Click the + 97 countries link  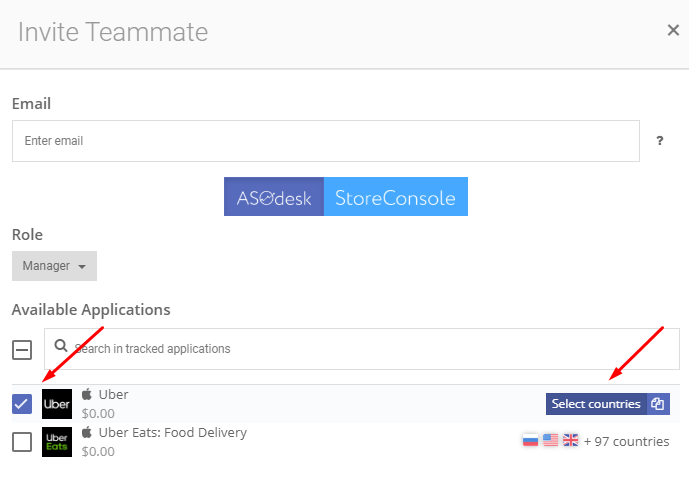point(626,441)
